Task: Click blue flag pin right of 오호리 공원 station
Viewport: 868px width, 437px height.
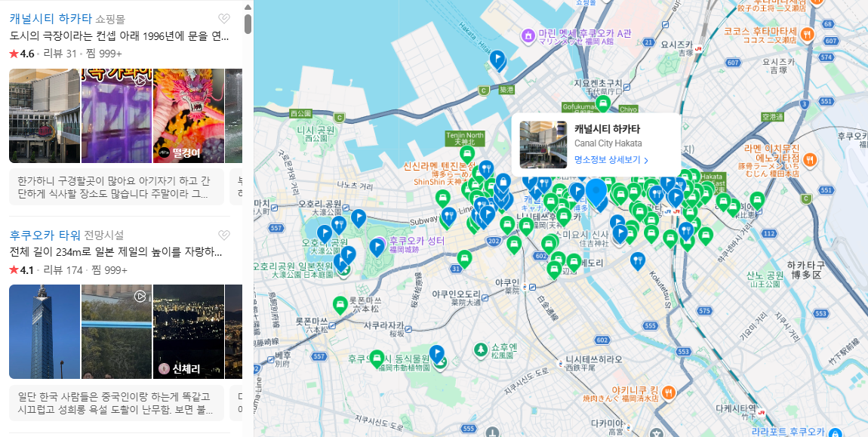Action: tap(359, 217)
